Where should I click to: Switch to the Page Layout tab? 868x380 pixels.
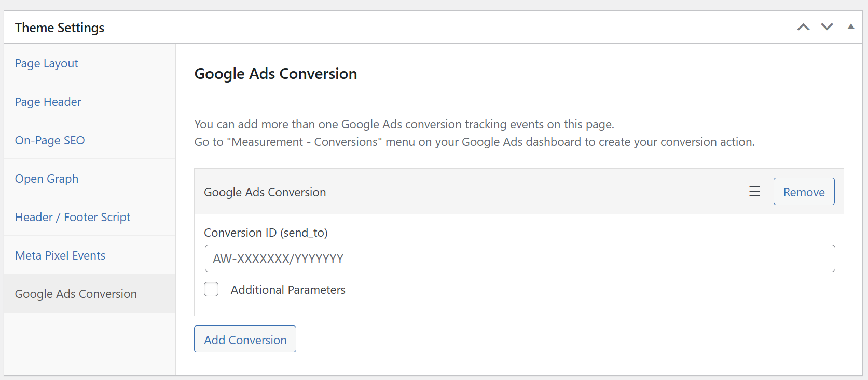46,63
